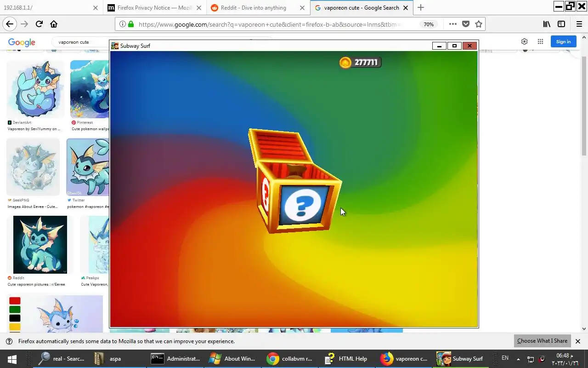Screen dimensions: 588x368
Task: Click the Cute vaporeon pictures : r/Eevee link
Action: (36, 284)
